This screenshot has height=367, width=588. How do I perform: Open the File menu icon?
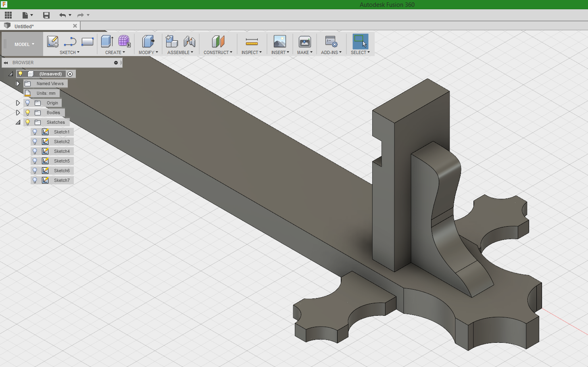(x=25, y=15)
